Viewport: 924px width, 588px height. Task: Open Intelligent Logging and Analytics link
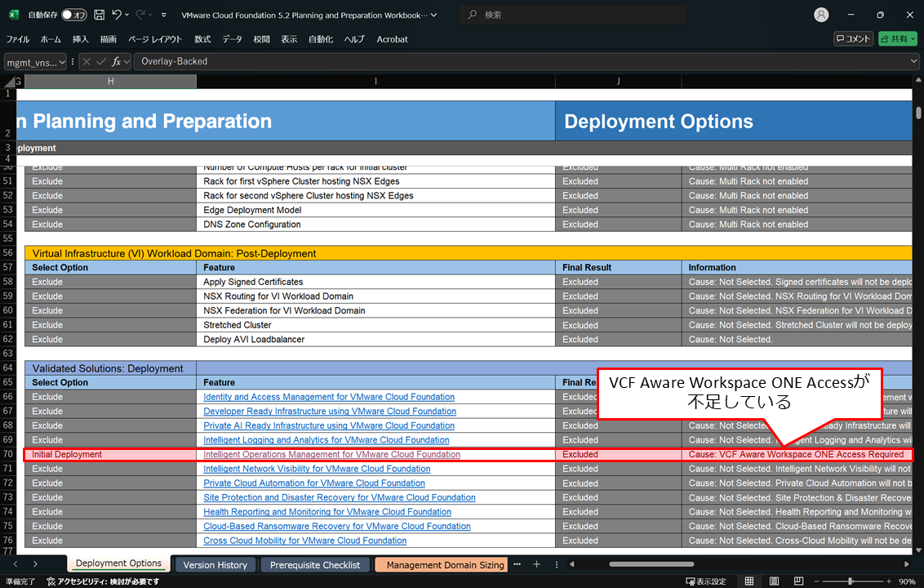(326, 440)
